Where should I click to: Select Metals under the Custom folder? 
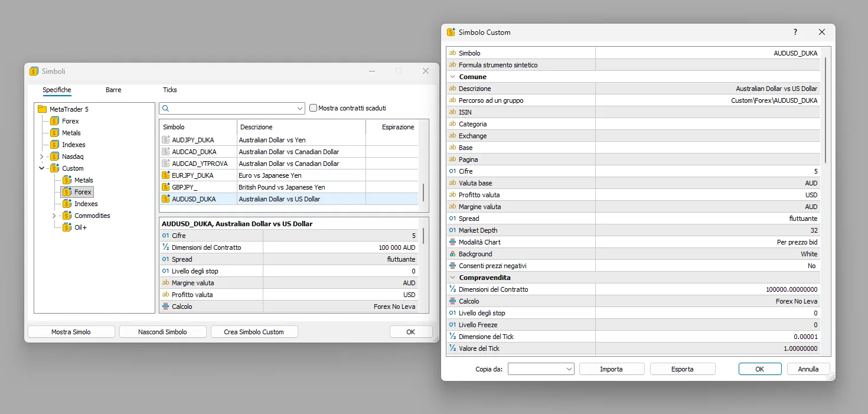84,180
